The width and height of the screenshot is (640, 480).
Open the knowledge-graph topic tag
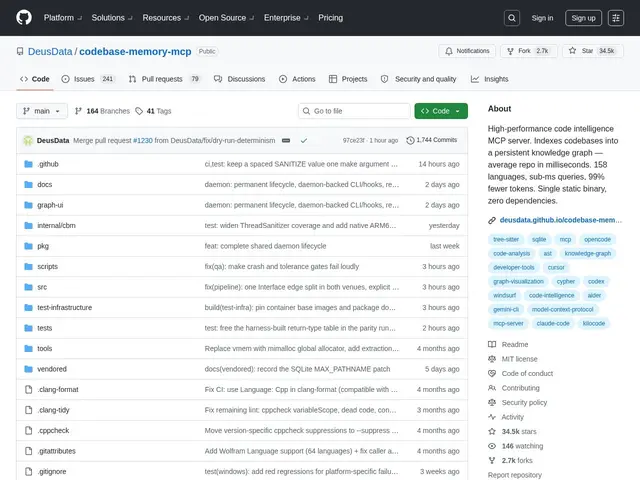pyautogui.click(x=588, y=253)
